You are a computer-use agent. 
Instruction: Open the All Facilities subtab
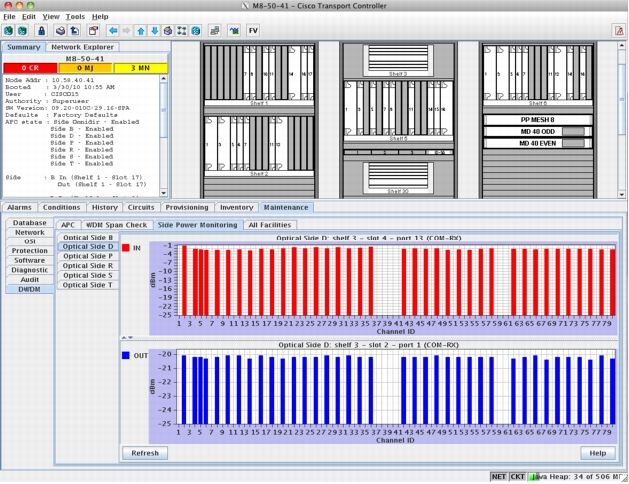click(270, 225)
